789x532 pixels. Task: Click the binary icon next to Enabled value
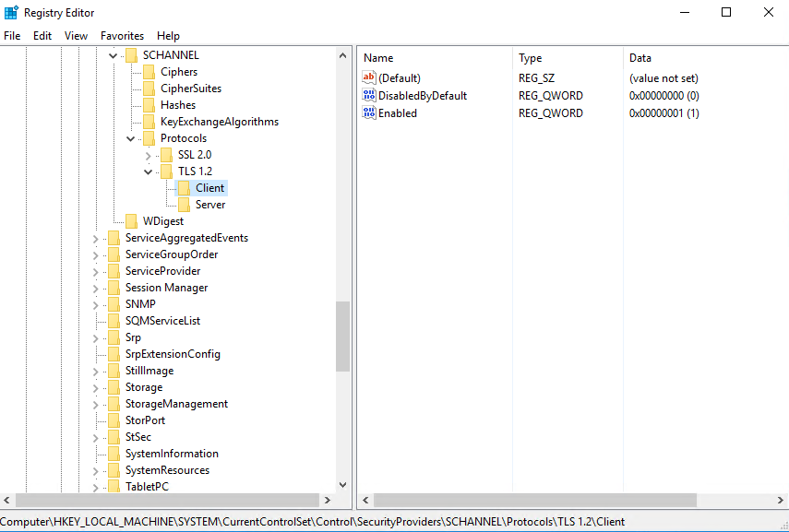tap(369, 113)
